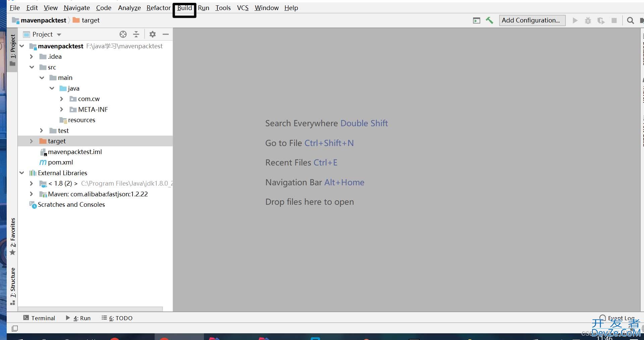Open Search Everywhere magnifier icon
The height and width of the screenshot is (340, 644).
(630, 20)
